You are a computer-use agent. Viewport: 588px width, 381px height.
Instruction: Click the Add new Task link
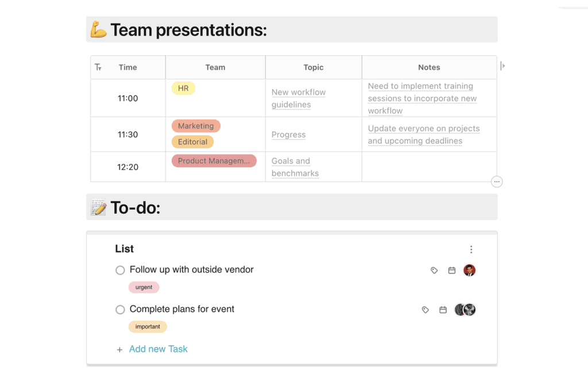pyautogui.click(x=158, y=349)
